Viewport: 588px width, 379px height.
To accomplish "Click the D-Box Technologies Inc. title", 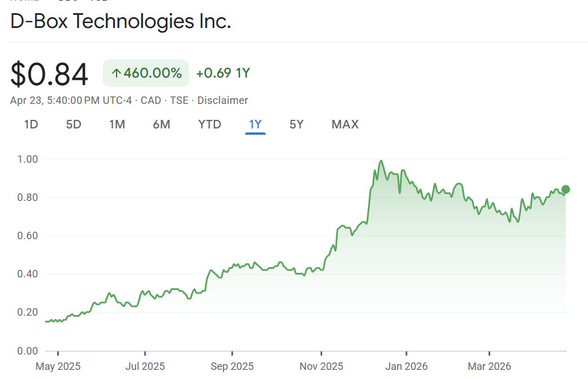I will click(x=121, y=22).
